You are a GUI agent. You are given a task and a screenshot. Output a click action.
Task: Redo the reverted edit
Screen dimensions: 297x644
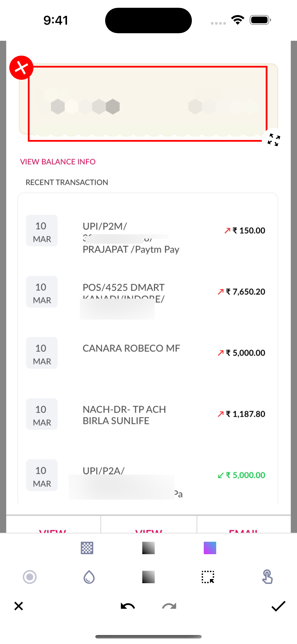169,606
